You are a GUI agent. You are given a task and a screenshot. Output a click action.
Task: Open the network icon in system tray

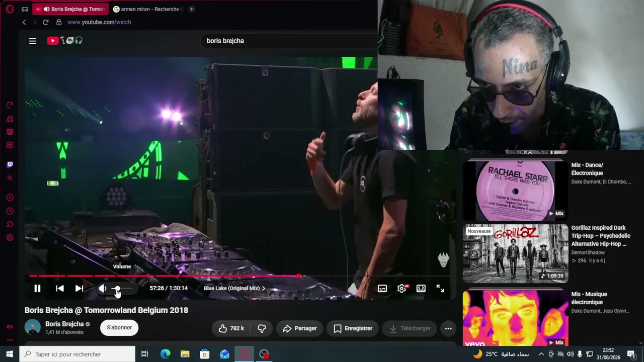tap(590, 354)
